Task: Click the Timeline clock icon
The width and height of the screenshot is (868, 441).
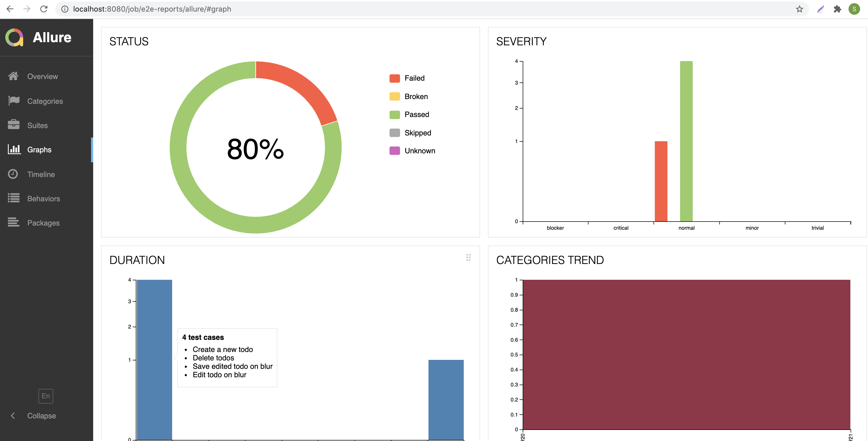Action: click(13, 174)
